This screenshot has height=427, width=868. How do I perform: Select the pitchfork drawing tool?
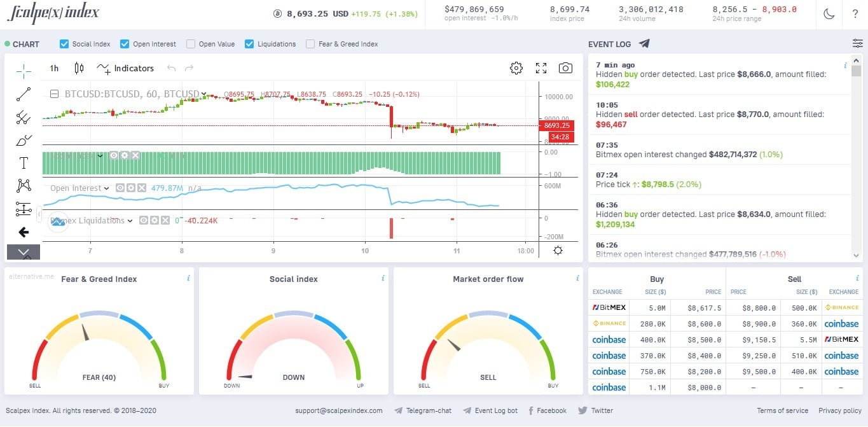24,117
